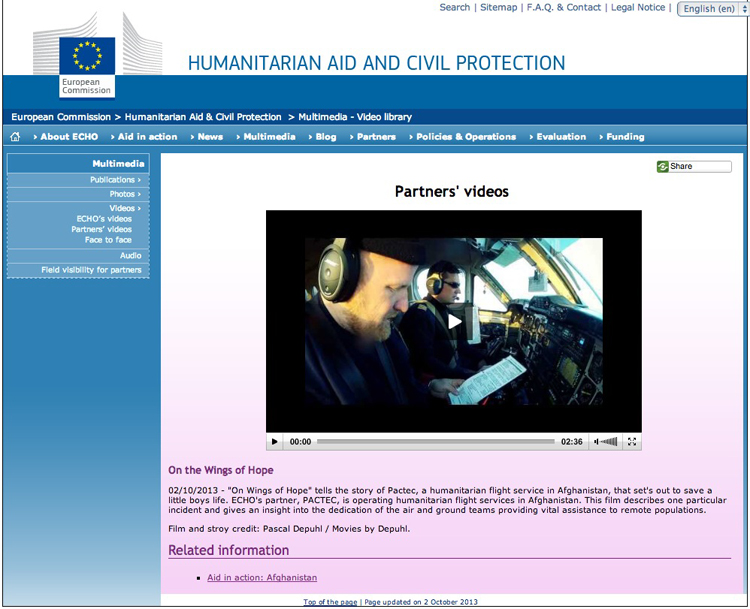750x609 pixels.
Task: Click the large play overlay on video
Action: [x=454, y=321]
